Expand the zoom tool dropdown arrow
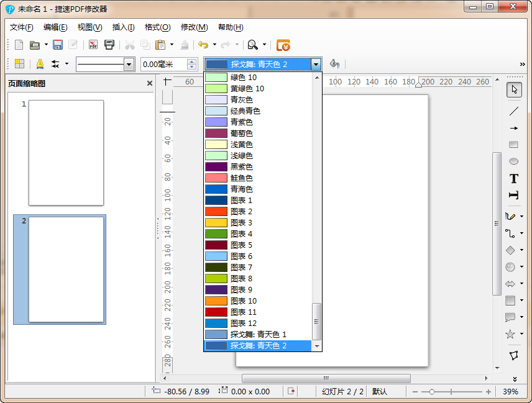Viewport: 532px width, 403px height. (x=264, y=45)
